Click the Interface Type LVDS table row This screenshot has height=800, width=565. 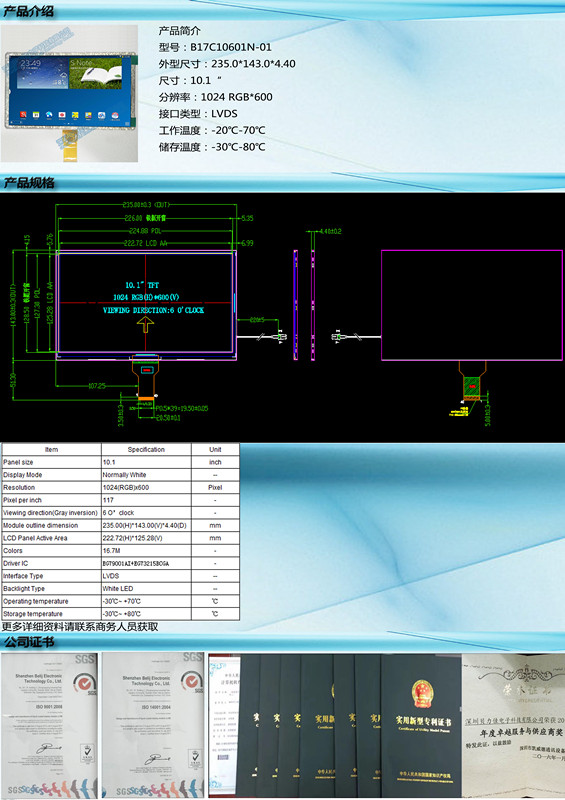point(120,576)
